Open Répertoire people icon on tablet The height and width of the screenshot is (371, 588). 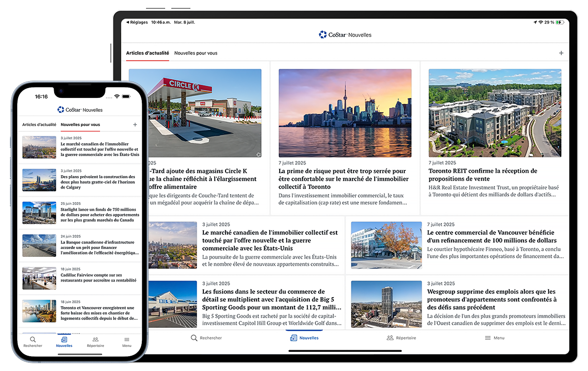[390, 338]
